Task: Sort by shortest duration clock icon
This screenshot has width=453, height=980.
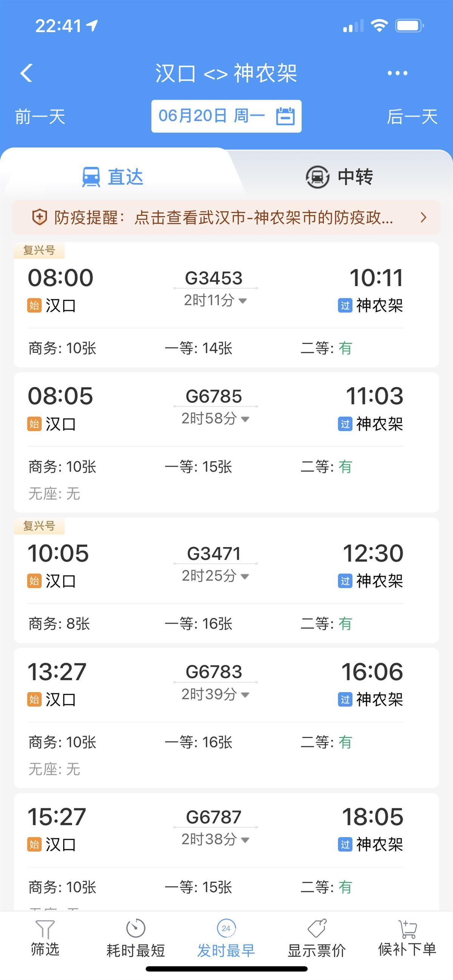Action: [x=136, y=928]
